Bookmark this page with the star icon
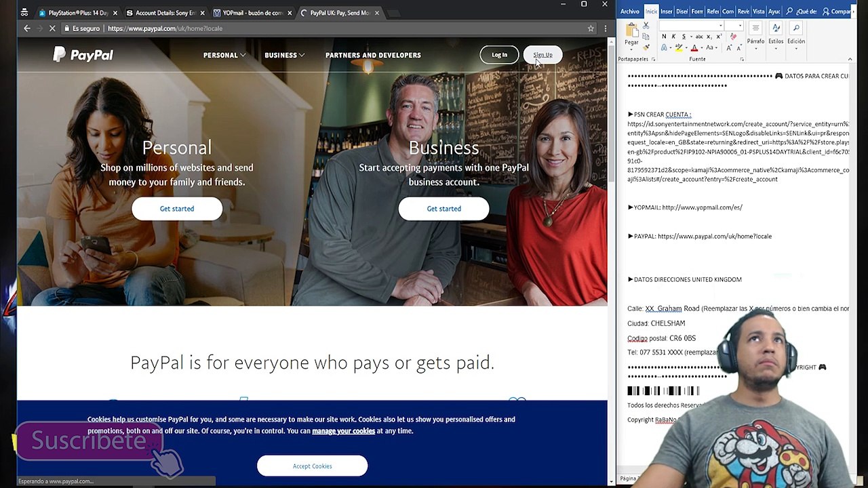Screen dimensions: 868x488 tap(591, 28)
